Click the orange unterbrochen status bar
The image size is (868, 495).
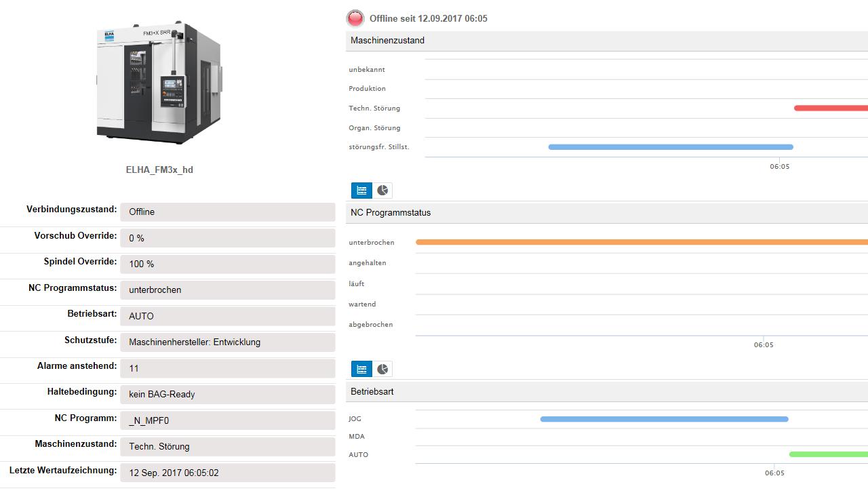(642, 242)
